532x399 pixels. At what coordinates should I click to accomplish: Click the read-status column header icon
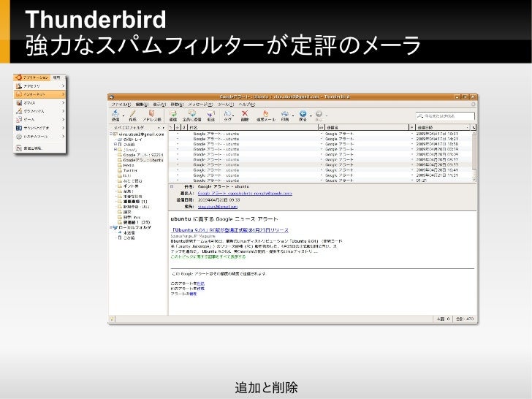point(322,127)
